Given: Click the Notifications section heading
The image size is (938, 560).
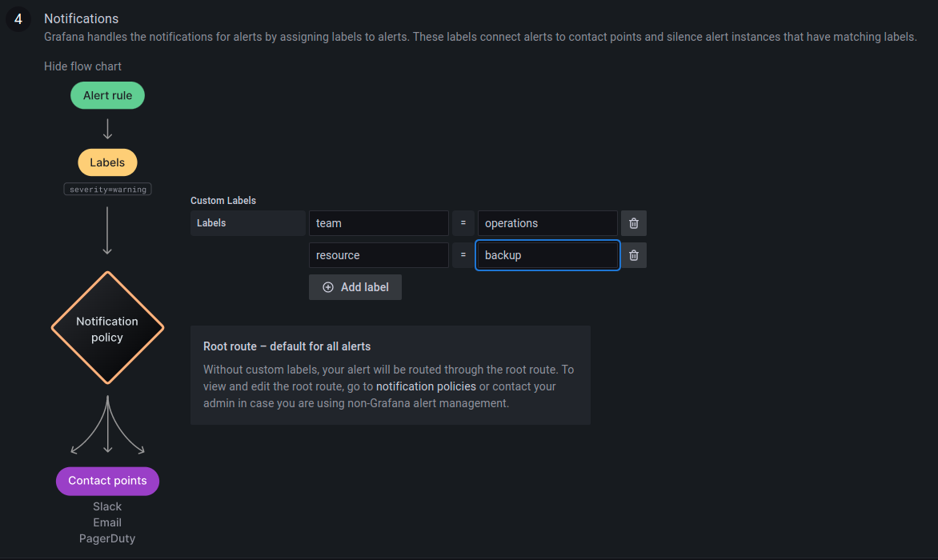Looking at the screenshot, I should click(x=81, y=18).
